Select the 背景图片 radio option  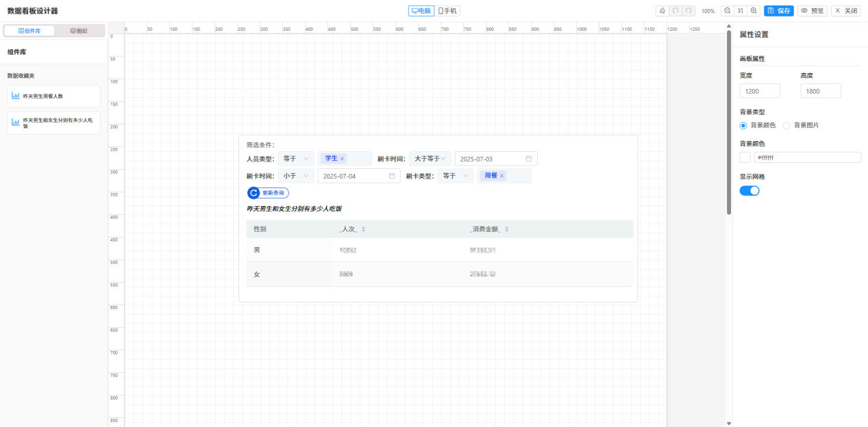(x=786, y=125)
